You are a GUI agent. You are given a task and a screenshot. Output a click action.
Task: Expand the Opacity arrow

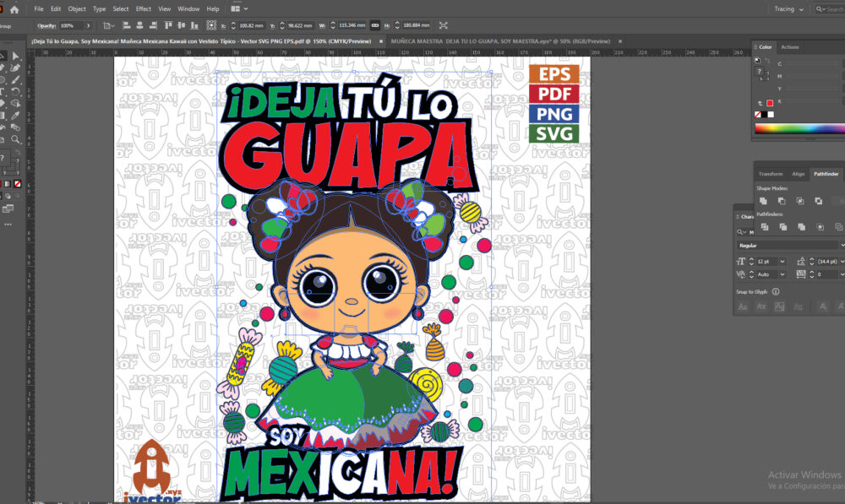point(89,25)
